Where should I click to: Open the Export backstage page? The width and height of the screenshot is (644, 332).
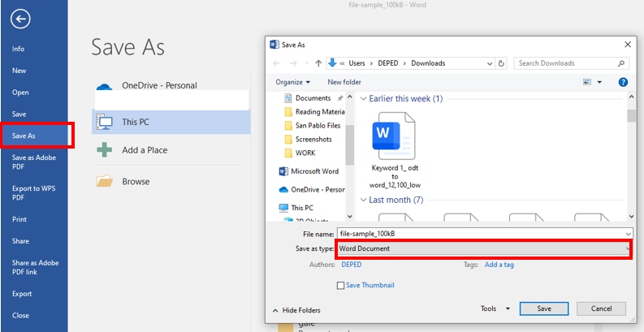[22, 294]
